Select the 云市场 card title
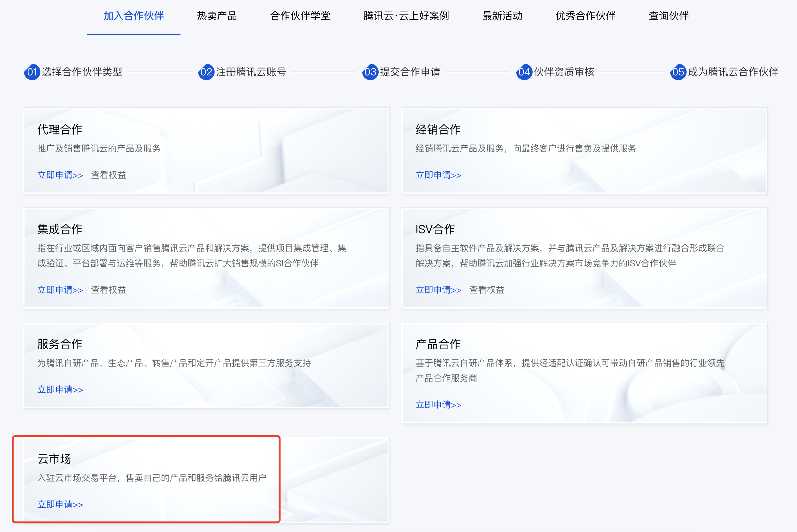The width and height of the screenshot is (797, 532). (54, 459)
